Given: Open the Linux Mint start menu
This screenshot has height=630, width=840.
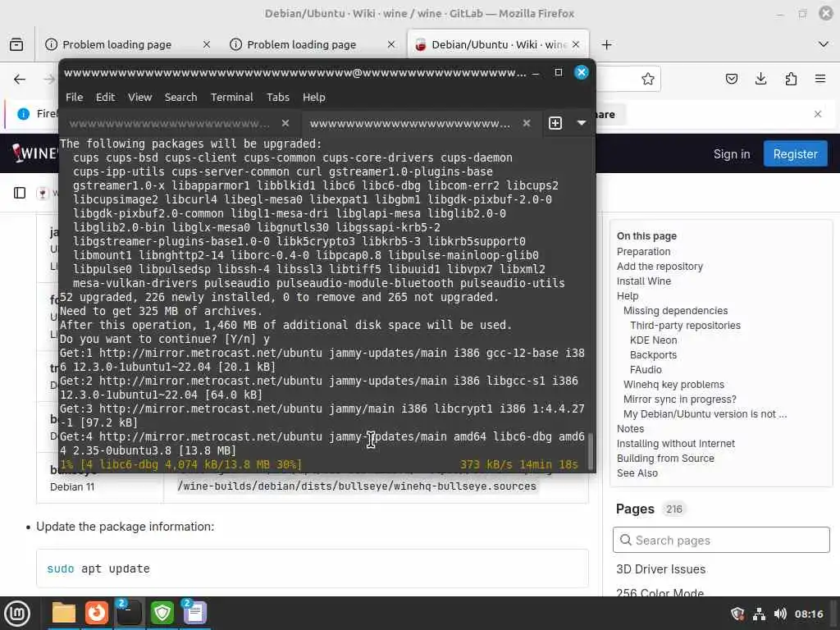Looking at the screenshot, I should (18, 614).
